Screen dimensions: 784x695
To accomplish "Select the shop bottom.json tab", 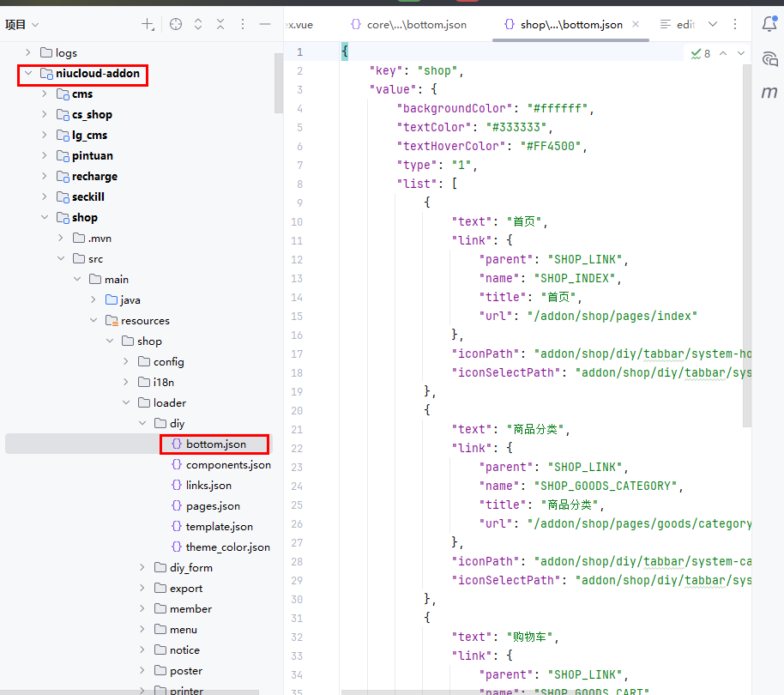I will click(563, 25).
